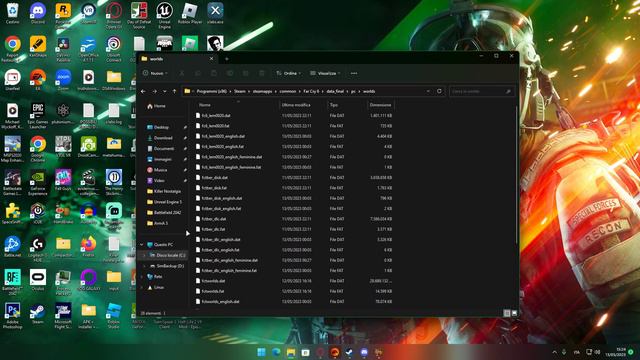Image resolution: width=640 pixels, height=360 pixels.
Task: Click the Back arrow in Explorer
Action: (x=143, y=91)
